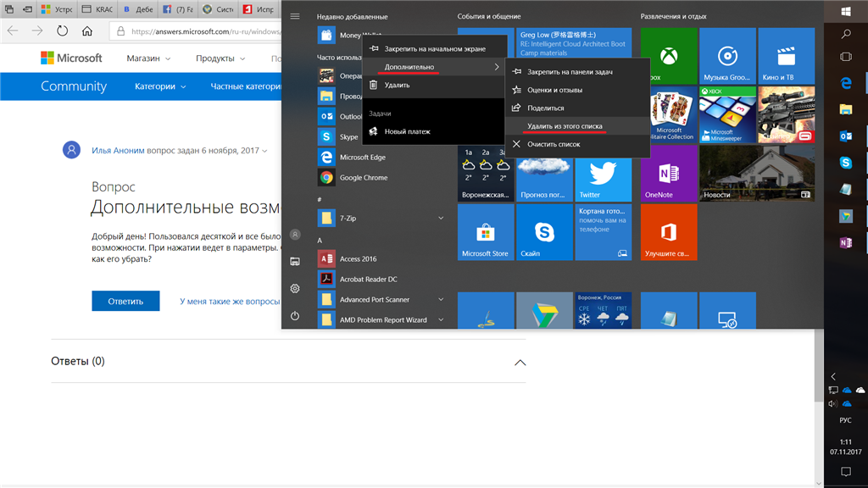Open the hamburger menu in Start menu
Screen dimensions: 868x488
(295, 17)
